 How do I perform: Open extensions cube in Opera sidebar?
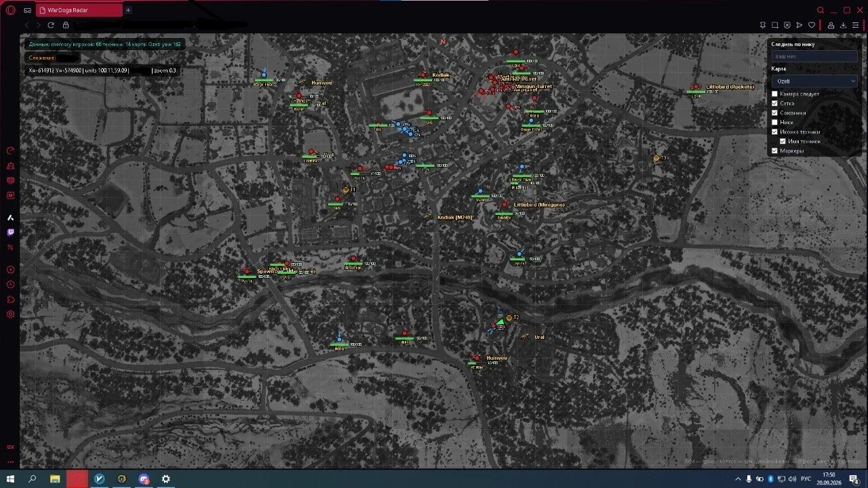click(10, 300)
